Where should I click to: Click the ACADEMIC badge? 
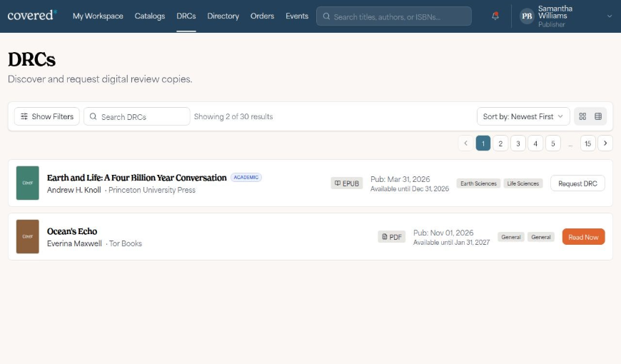click(x=246, y=178)
